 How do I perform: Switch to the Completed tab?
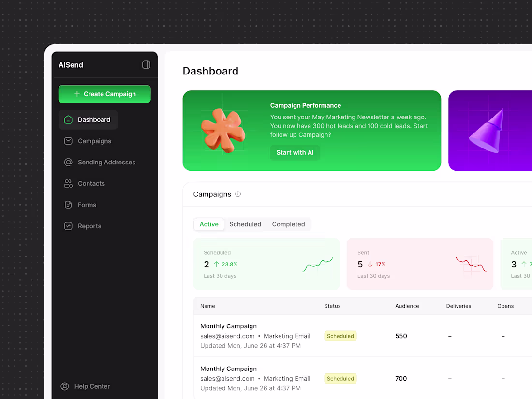click(x=288, y=224)
